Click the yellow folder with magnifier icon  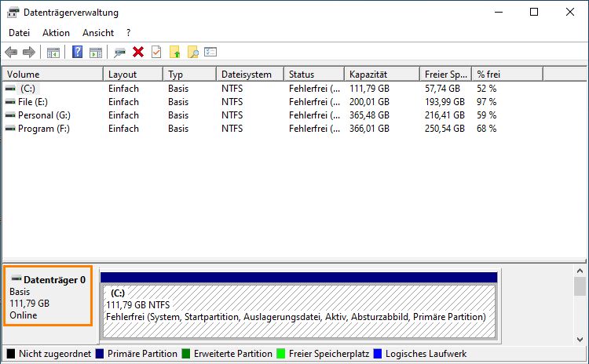click(193, 52)
